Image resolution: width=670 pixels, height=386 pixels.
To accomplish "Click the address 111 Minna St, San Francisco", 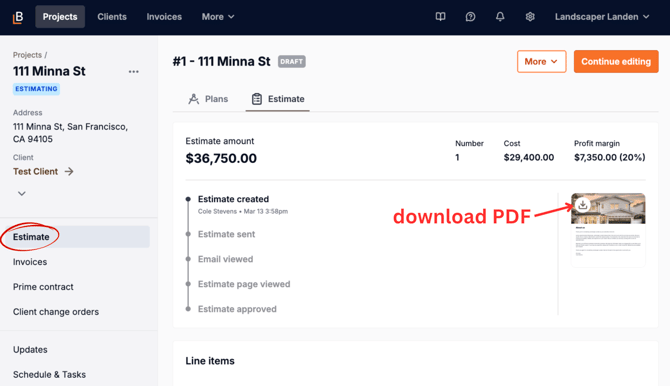I will tap(70, 133).
